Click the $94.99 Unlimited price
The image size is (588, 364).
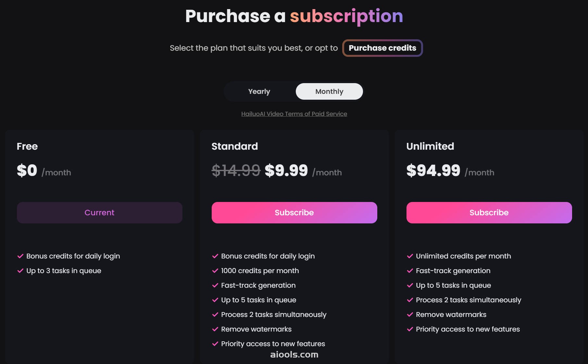click(433, 170)
